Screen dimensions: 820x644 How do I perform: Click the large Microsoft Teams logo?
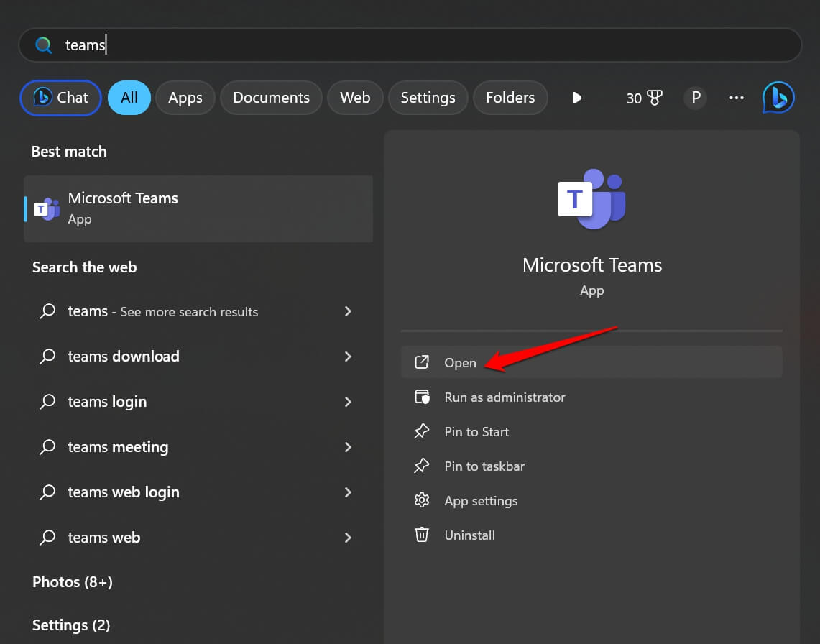[x=591, y=199]
